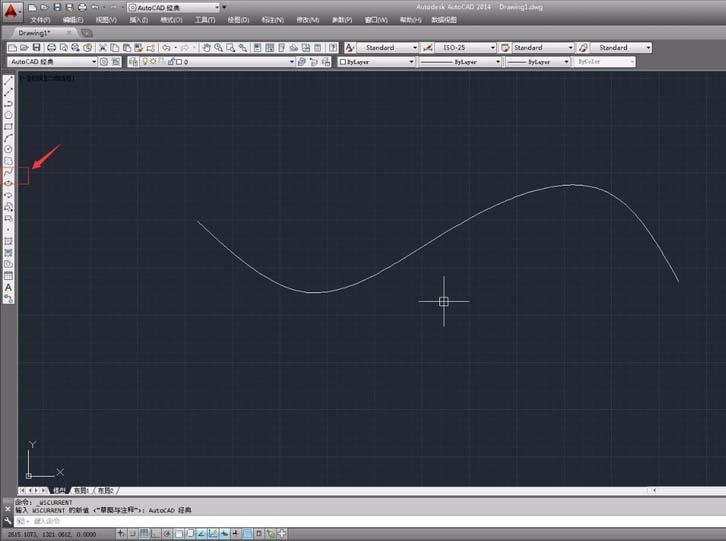Screen dimensions: 726x541
Task: Select the Line draw tool
Action: (8, 81)
